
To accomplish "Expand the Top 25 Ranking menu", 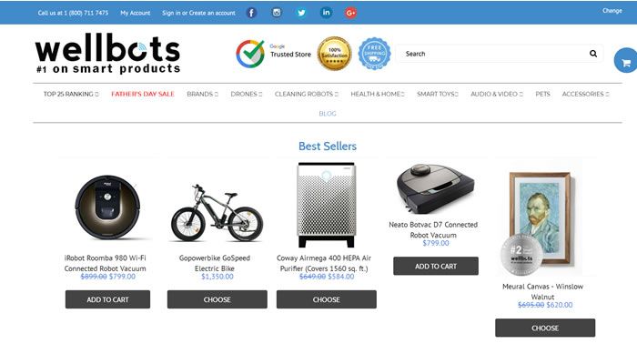I will pyautogui.click(x=71, y=94).
